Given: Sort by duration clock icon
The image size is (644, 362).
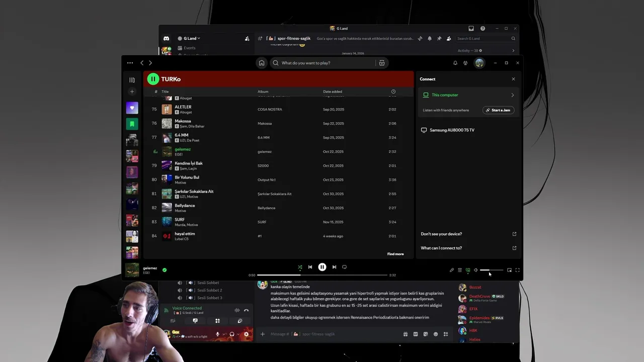Looking at the screenshot, I should point(393,92).
